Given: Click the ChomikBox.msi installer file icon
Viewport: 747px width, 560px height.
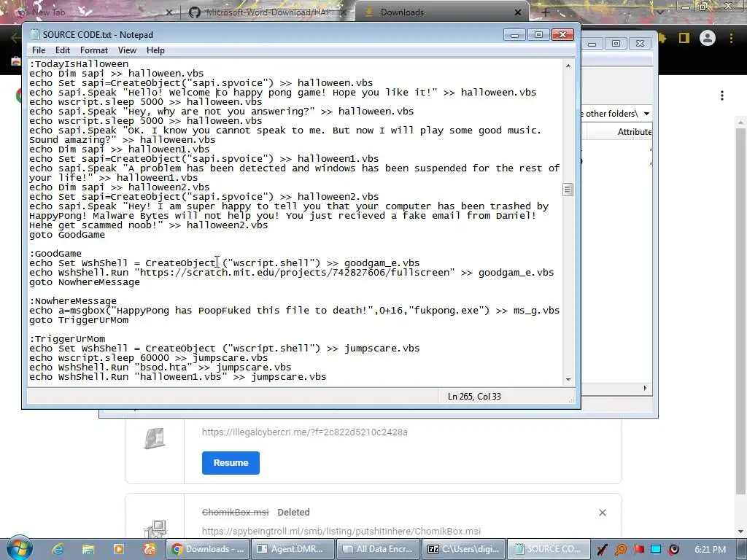Looking at the screenshot, I should click(x=155, y=529).
